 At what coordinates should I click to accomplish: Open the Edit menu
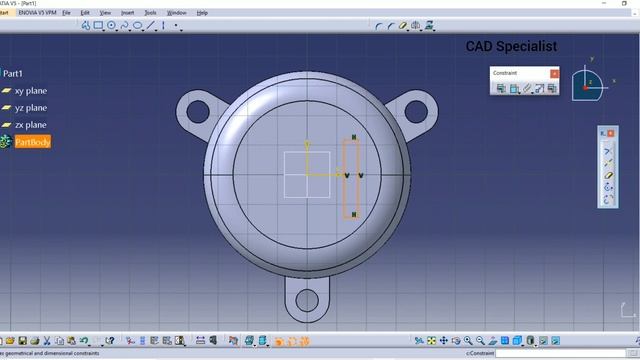tap(85, 13)
